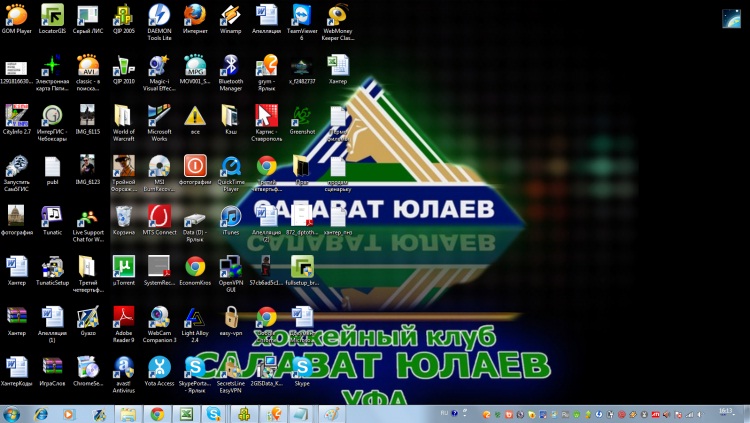Select the Bluetooth Manager desktop icon
Image resolution: width=750 pixels, height=423 pixels.
point(231,66)
